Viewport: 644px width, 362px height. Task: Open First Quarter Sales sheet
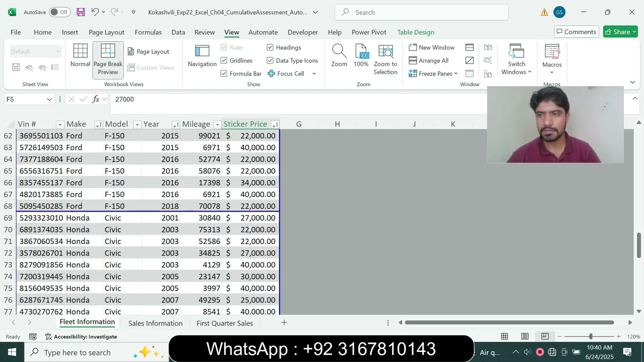pos(224,323)
